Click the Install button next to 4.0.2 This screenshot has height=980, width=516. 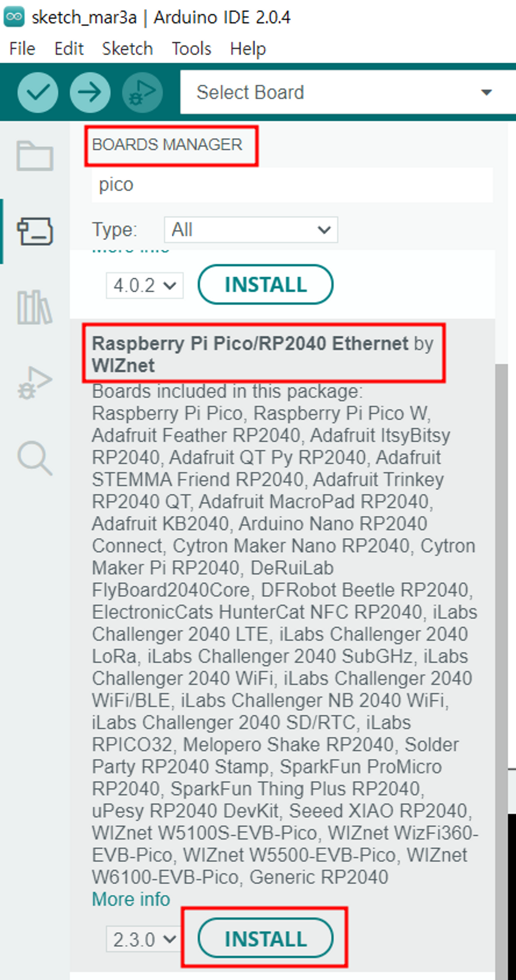(x=265, y=284)
